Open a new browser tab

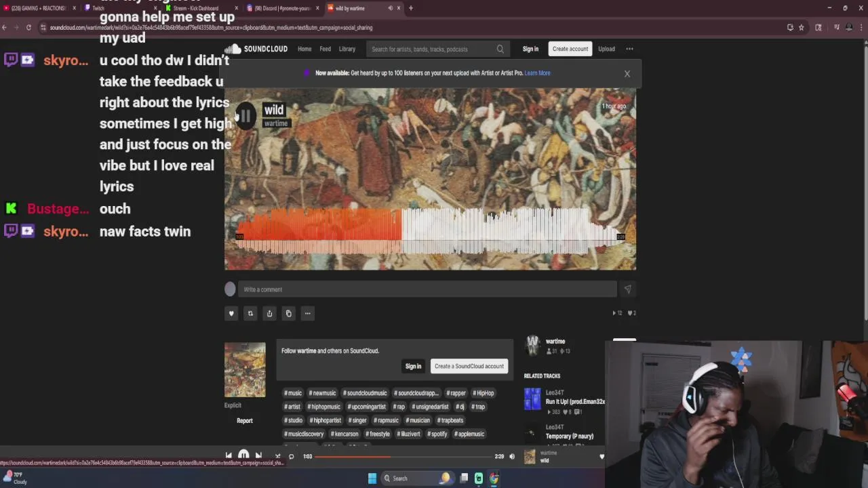410,8
